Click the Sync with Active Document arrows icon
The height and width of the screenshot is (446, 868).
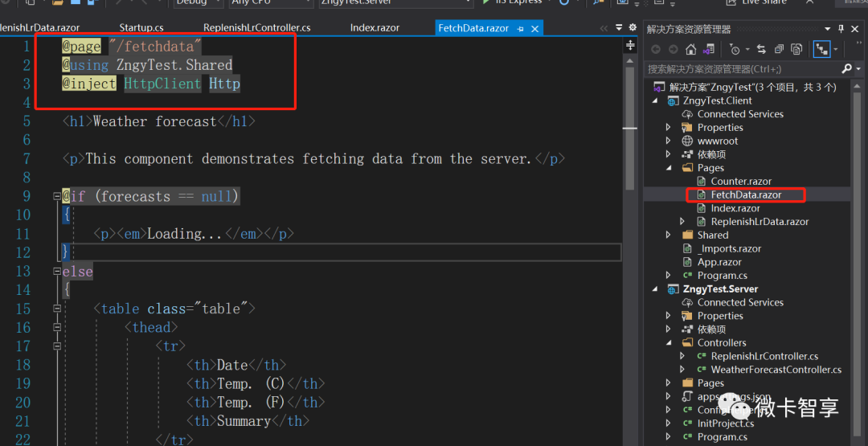coord(761,49)
